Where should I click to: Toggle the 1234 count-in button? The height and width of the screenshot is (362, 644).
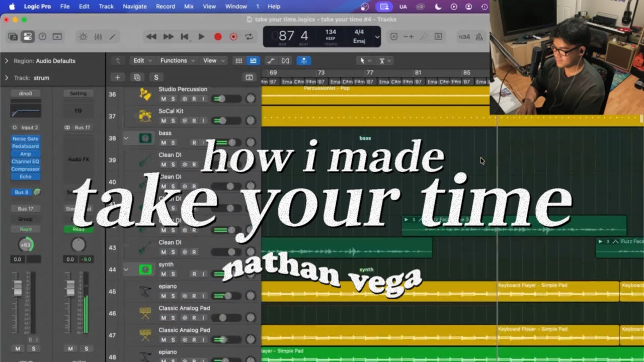[464, 37]
